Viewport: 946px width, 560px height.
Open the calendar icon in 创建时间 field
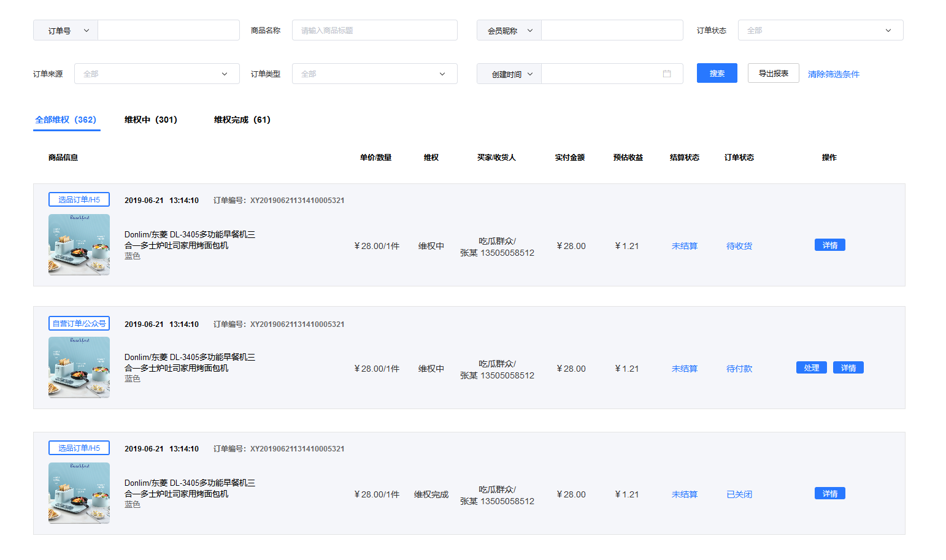[x=668, y=73]
